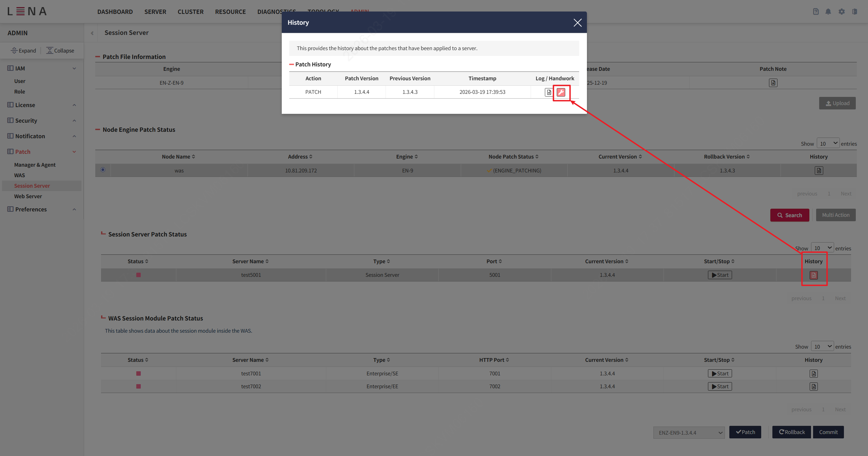Viewport: 868px width, 456px height.
Task: Sort Session Server table by Port column
Action: pos(494,262)
